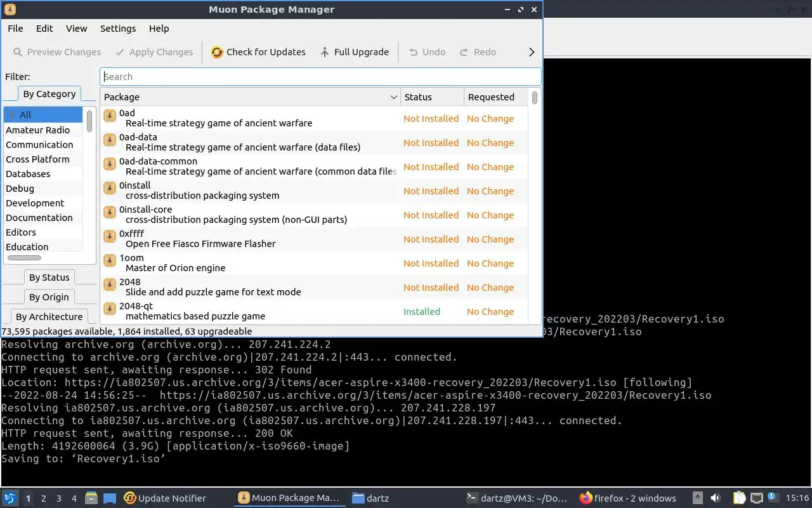The width and height of the screenshot is (812, 508).
Task: Open Update Notifier from the taskbar
Action: point(165,498)
